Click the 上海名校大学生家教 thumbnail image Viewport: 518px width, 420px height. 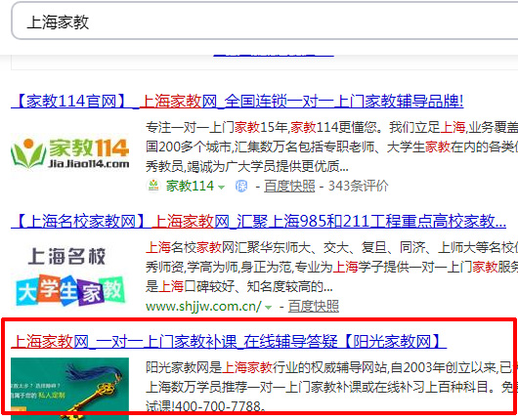(69, 275)
